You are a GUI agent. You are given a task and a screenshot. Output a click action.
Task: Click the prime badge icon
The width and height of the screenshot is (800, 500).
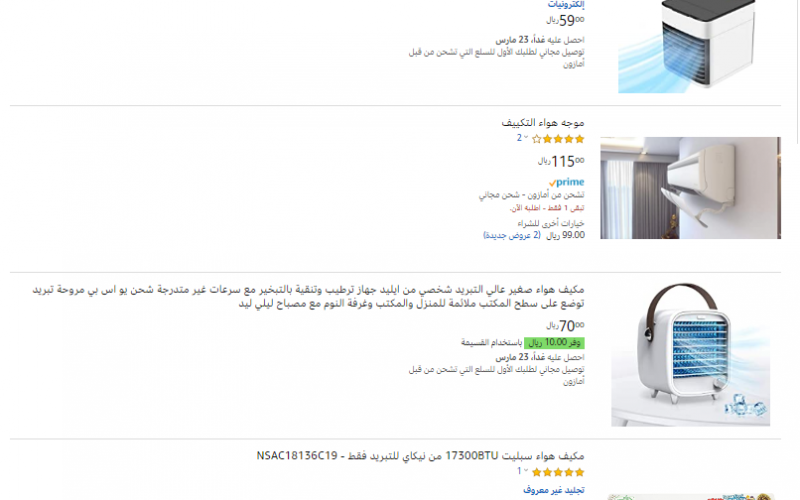(x=566, y=182)
